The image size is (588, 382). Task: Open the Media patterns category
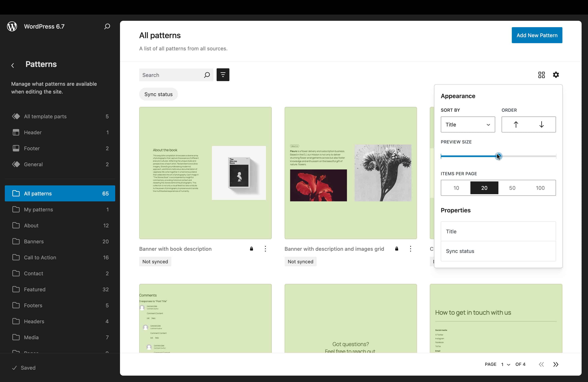[60, 337]
